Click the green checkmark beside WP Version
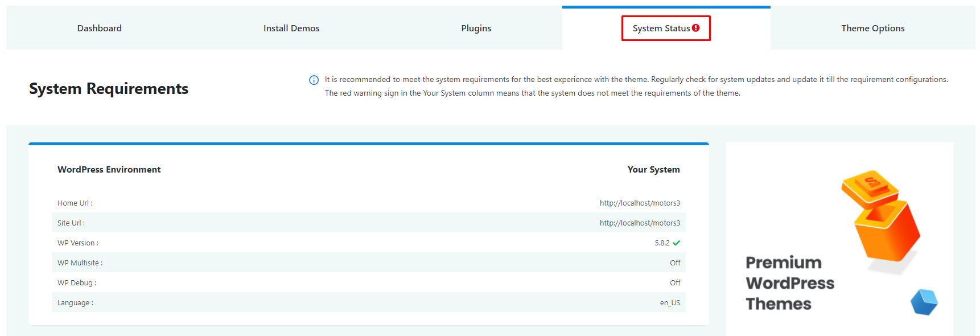 tap(676, 243)
